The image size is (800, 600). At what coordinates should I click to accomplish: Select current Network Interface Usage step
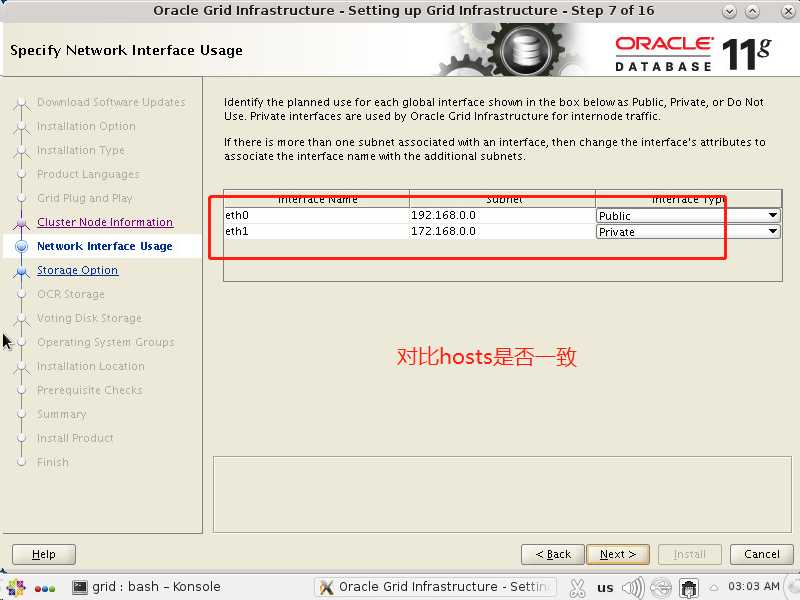tap(105, 246)
